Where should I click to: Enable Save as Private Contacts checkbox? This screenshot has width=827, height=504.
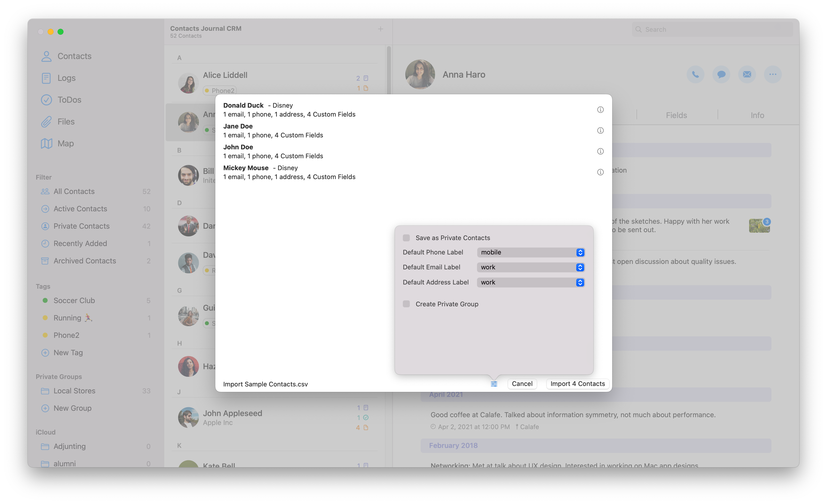point(406,238)
